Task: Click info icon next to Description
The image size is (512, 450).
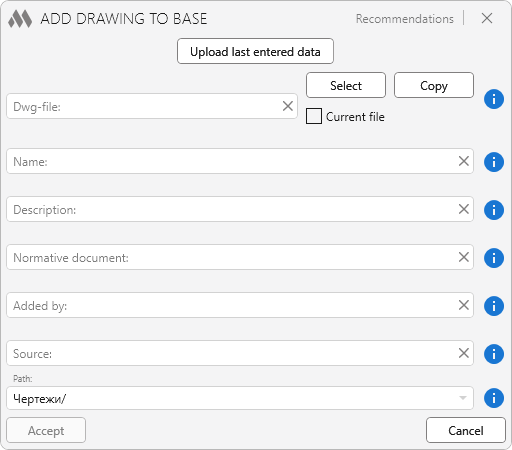Action: [x=494, y=210]
